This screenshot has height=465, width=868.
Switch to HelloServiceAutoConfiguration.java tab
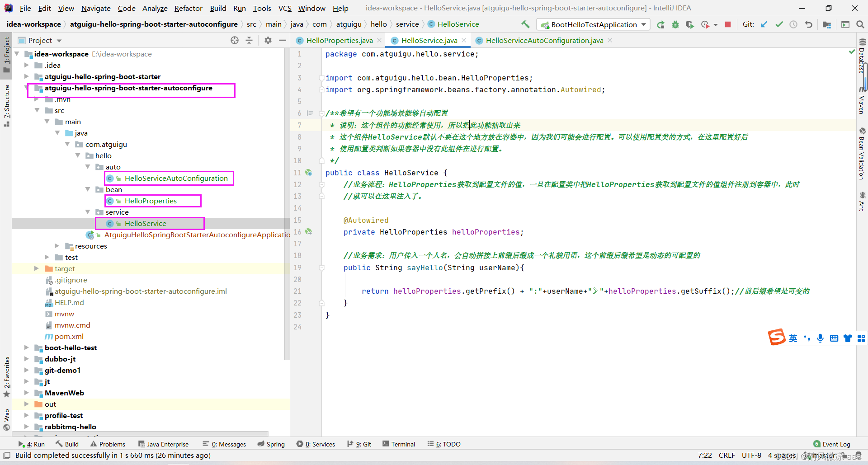tap(544, 40)
